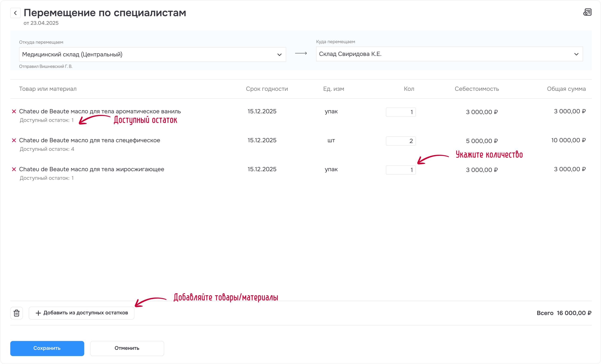
Task: Click the trash bin delete icon
Action: [x=17, y=313]
